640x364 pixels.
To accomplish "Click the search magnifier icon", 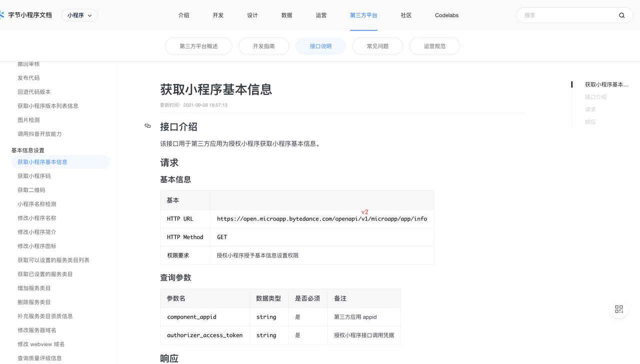I will tap(621, 15).
